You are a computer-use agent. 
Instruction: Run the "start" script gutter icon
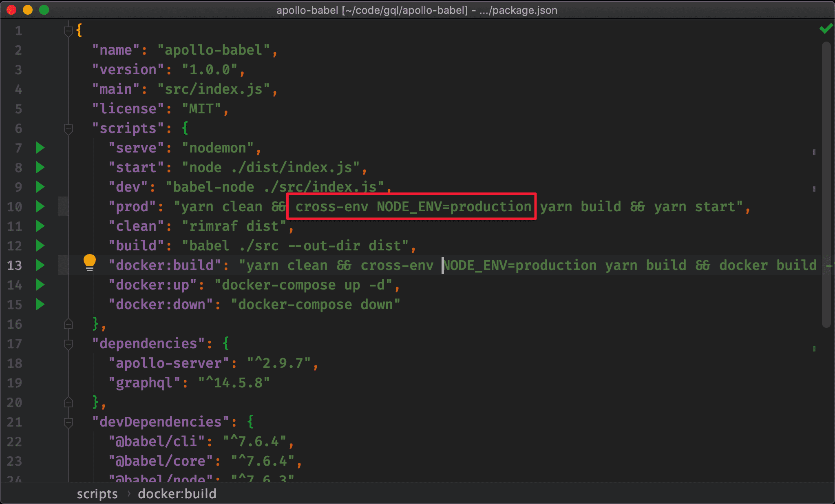(x=40, y=167)
